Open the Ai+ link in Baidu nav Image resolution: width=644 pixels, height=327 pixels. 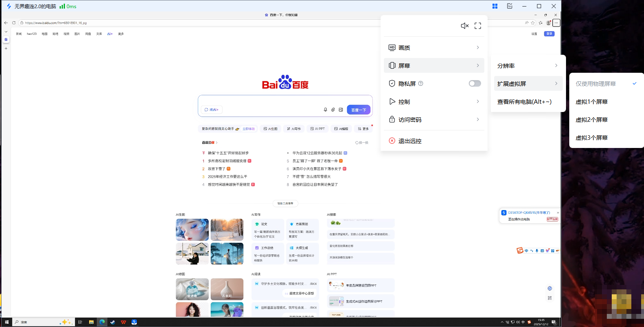(x=110, y=34)
